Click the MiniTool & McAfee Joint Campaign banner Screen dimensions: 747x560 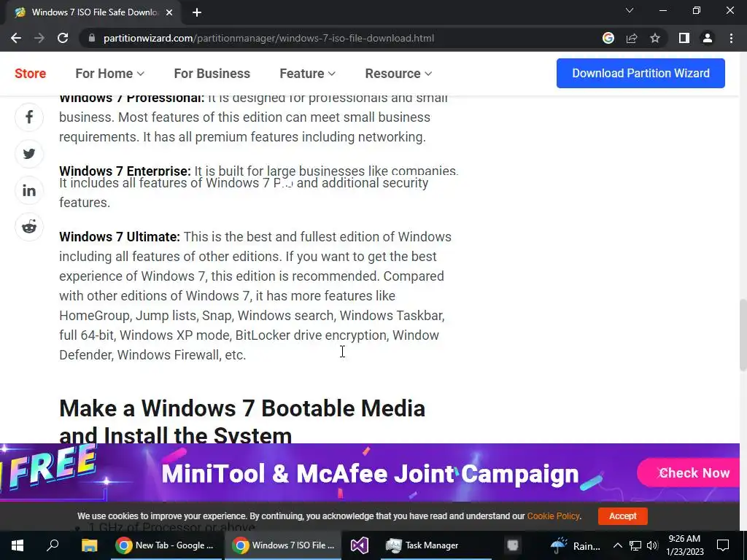point(370,473)
